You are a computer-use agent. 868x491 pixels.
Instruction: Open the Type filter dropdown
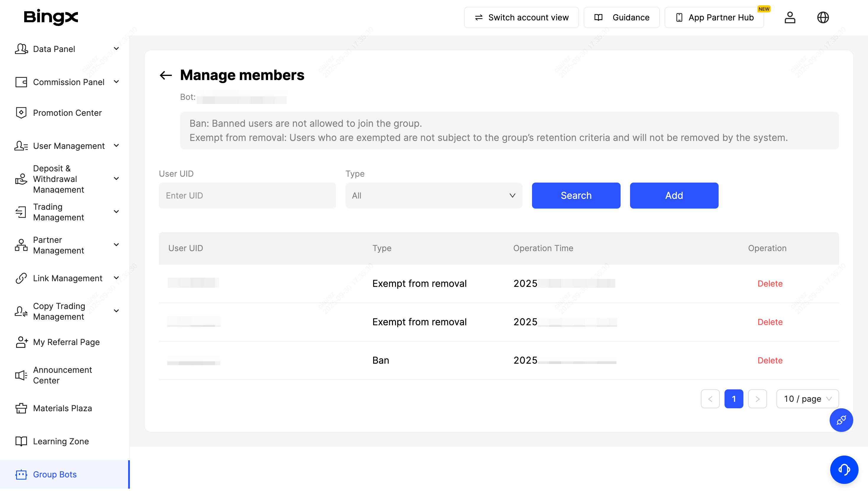point(433,196)
